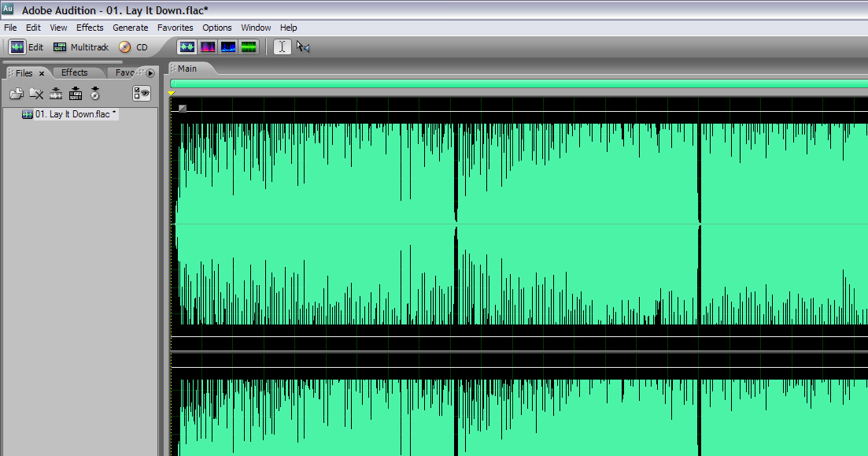Screen dimensions: 868x456
Task: Select the Scrub tool with speaker
Action: click(303, 47)
